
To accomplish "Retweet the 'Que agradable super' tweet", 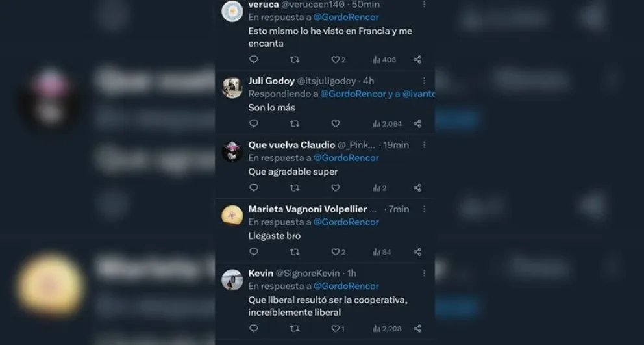I will click(x=294, y=188).
